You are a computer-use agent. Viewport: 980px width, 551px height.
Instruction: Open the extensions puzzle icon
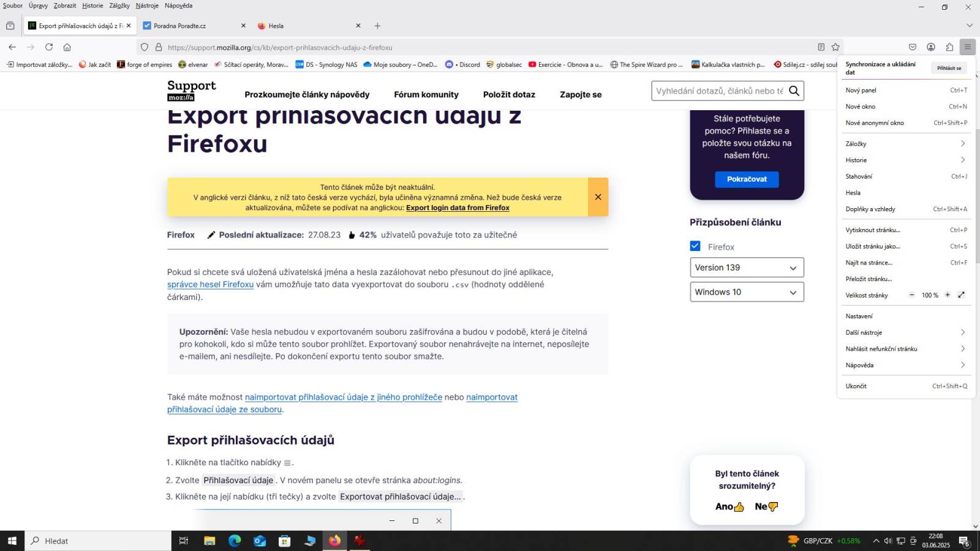click(x=949, y=47)
